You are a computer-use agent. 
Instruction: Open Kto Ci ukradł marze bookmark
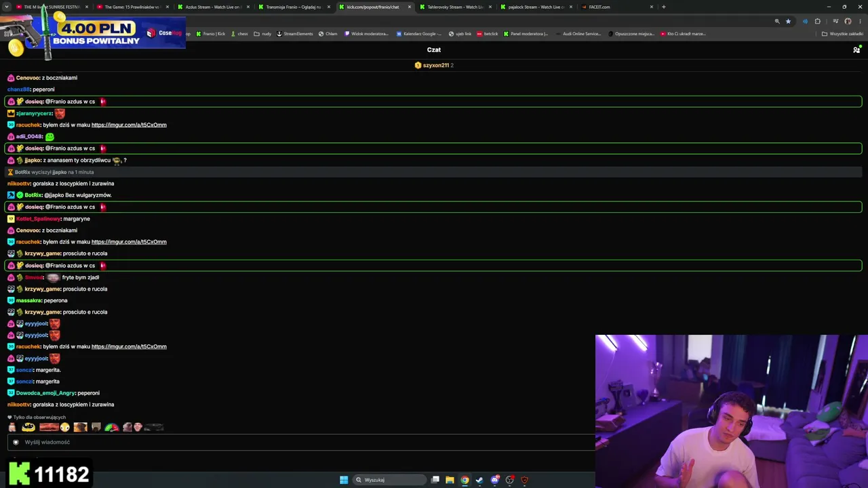(684, 33)
